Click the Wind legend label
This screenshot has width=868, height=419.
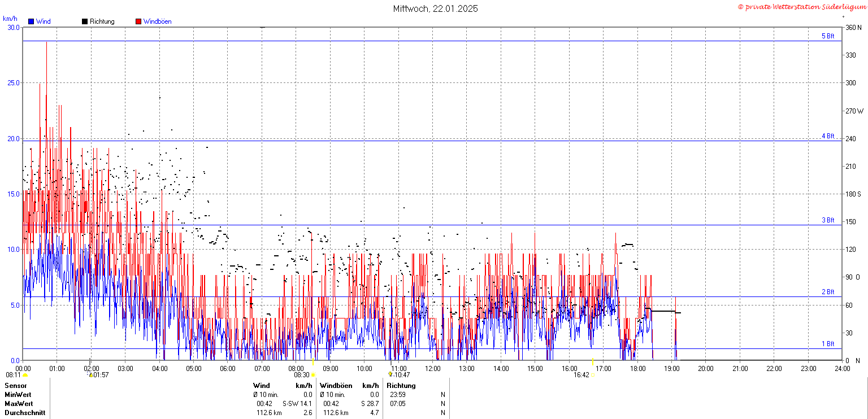pyautogui.click(x=43, y=21)
